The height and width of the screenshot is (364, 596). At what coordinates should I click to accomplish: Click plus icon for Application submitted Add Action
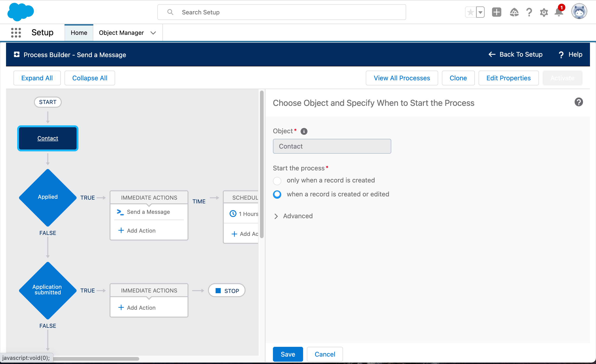121,307
